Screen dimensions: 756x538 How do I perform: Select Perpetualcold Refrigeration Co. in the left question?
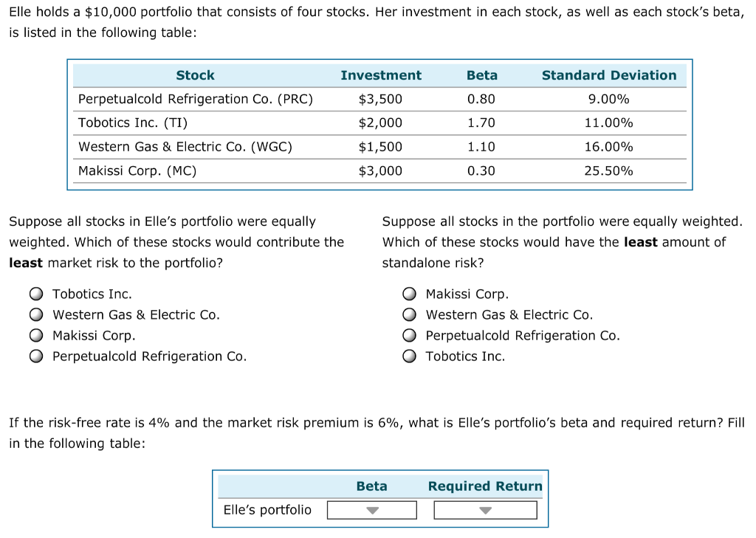[35, 356]
